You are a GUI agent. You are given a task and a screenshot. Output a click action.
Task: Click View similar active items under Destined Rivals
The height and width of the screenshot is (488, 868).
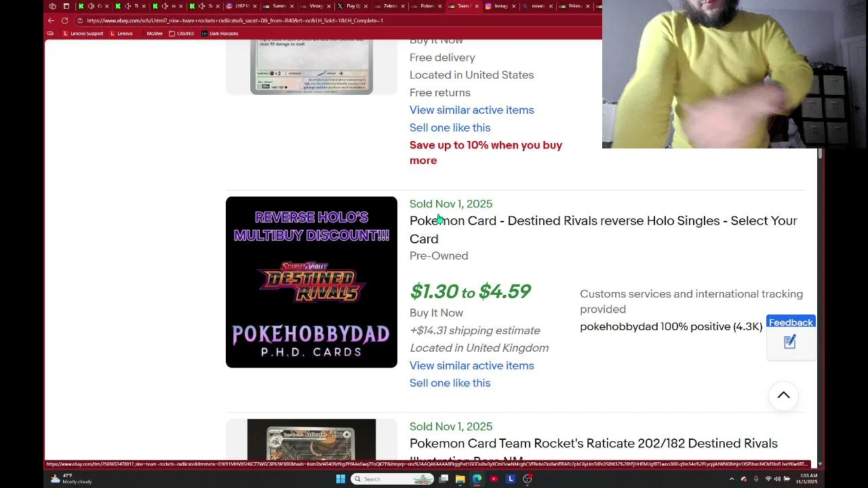click(471, 365)
